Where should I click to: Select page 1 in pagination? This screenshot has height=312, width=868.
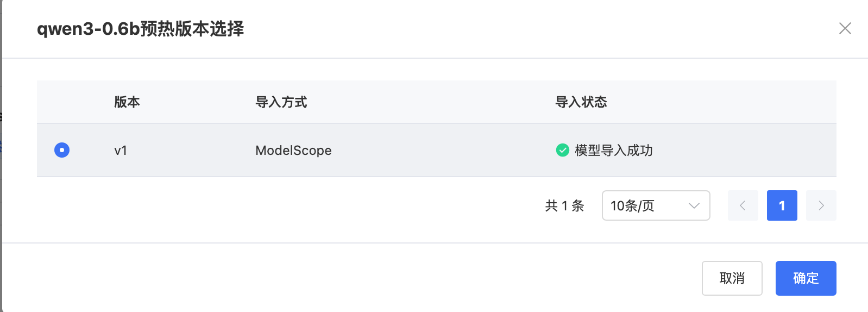coord(782,205)
